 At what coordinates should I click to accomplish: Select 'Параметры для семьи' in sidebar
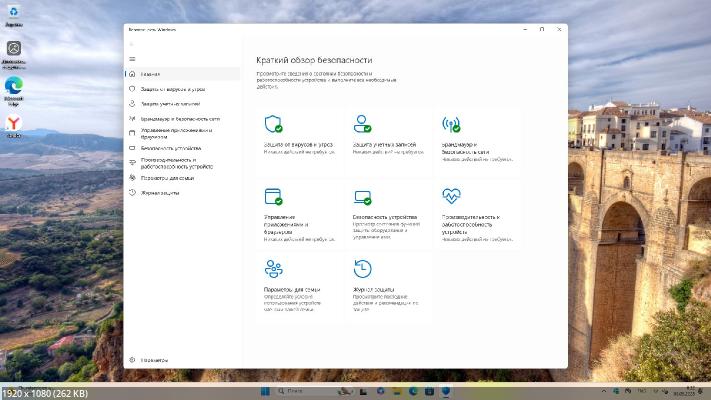click(x=166, y=178)
